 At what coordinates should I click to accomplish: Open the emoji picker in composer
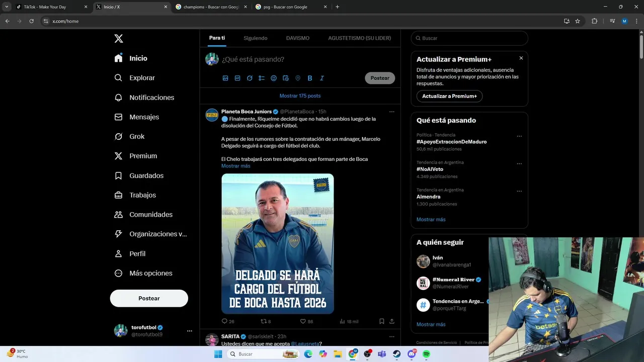pyautogui.click(x=274, y=78)
